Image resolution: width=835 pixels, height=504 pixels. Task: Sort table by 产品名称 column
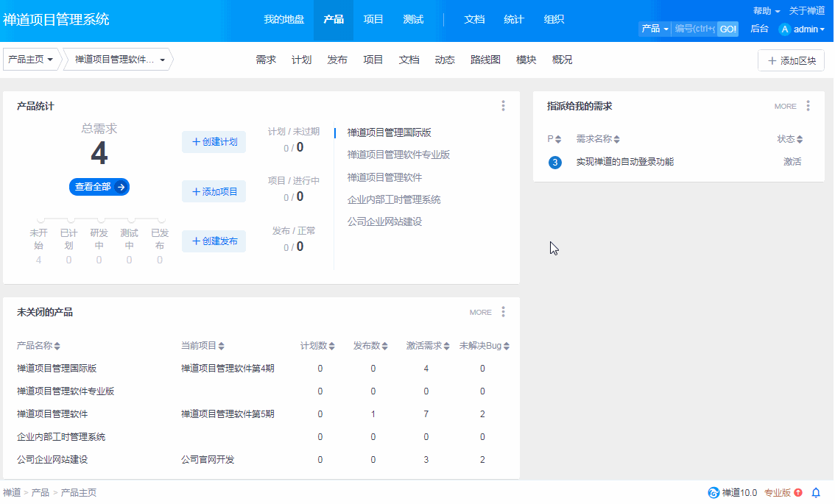[x=38, y=346]
